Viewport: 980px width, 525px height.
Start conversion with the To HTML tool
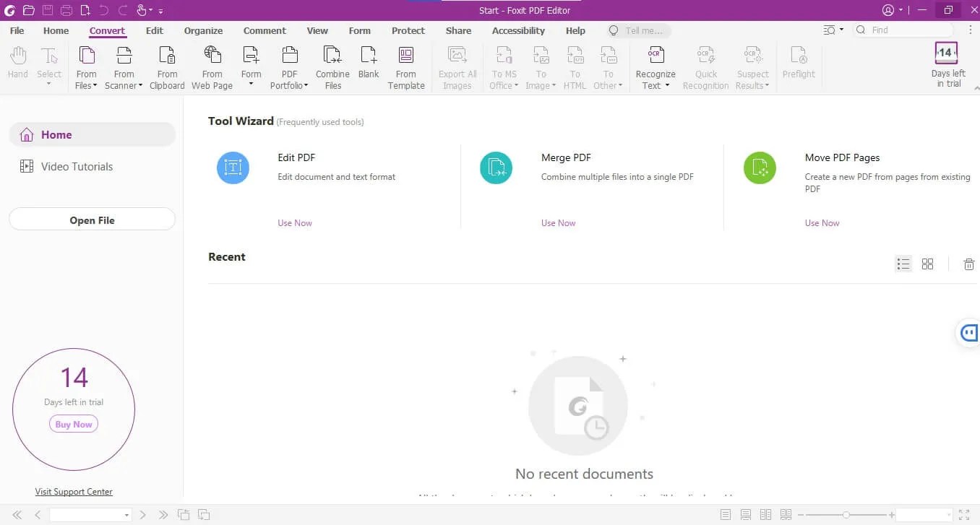point(575,65)
